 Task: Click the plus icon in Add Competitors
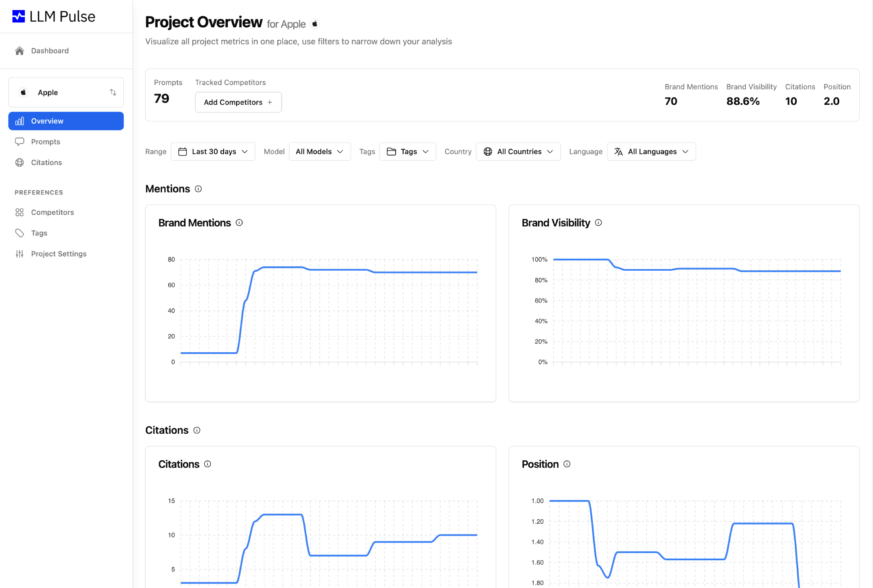tap(270, 102)
